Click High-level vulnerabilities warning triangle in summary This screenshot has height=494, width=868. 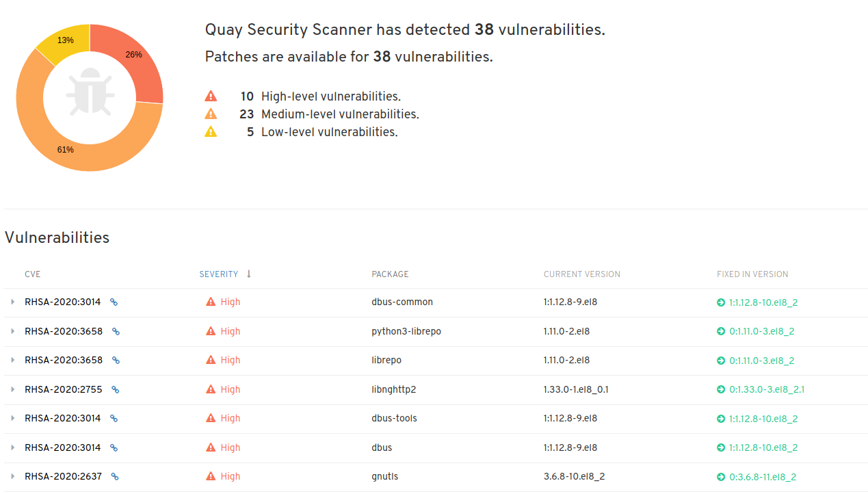click(211, 96)
